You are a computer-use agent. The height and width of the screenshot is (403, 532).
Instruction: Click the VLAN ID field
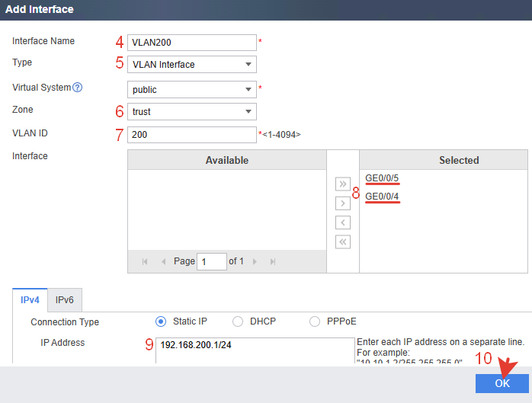click(192, 135)
